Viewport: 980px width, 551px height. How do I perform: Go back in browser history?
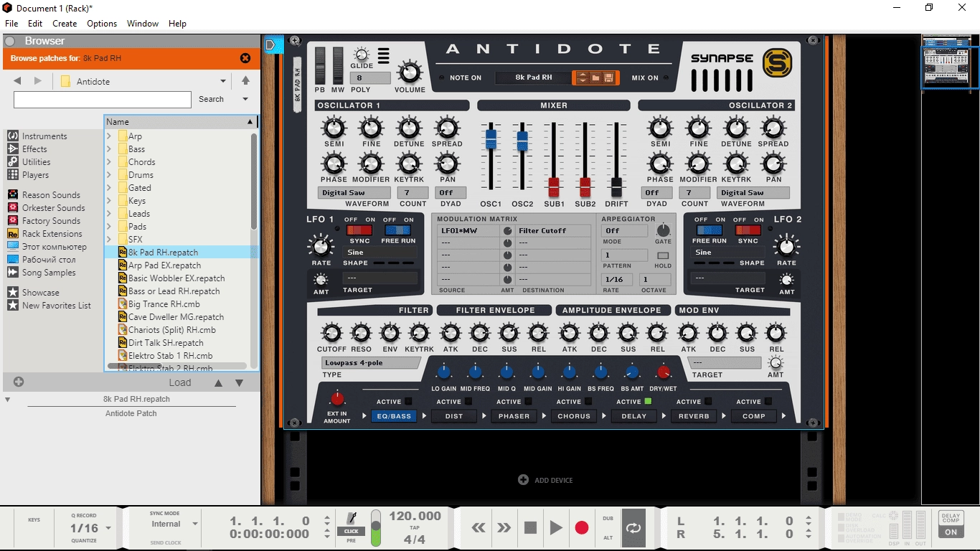coord(17,81)
